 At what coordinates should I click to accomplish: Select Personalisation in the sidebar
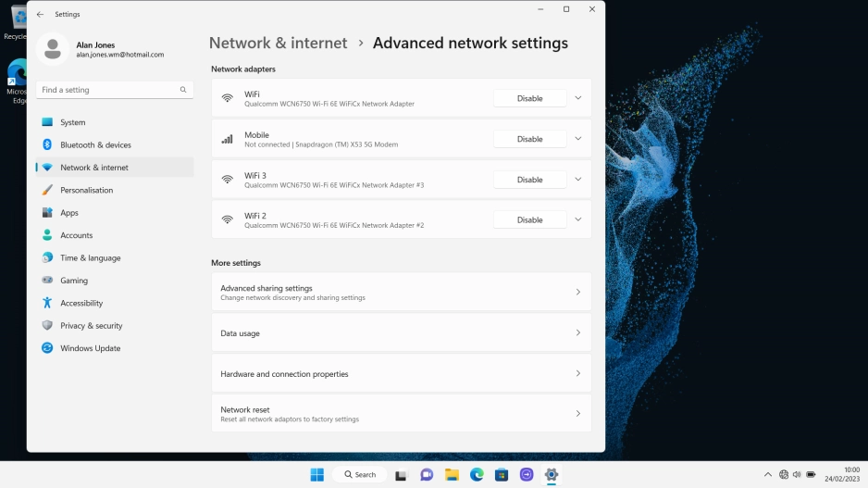tap(115, 190)
